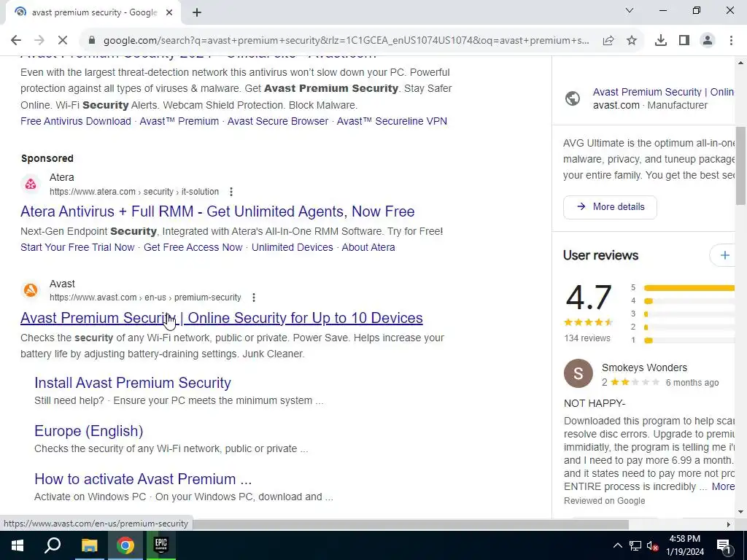Open Epic Games Launcher from taskbar
The image size is (747, 560).
tap(161, 545)
